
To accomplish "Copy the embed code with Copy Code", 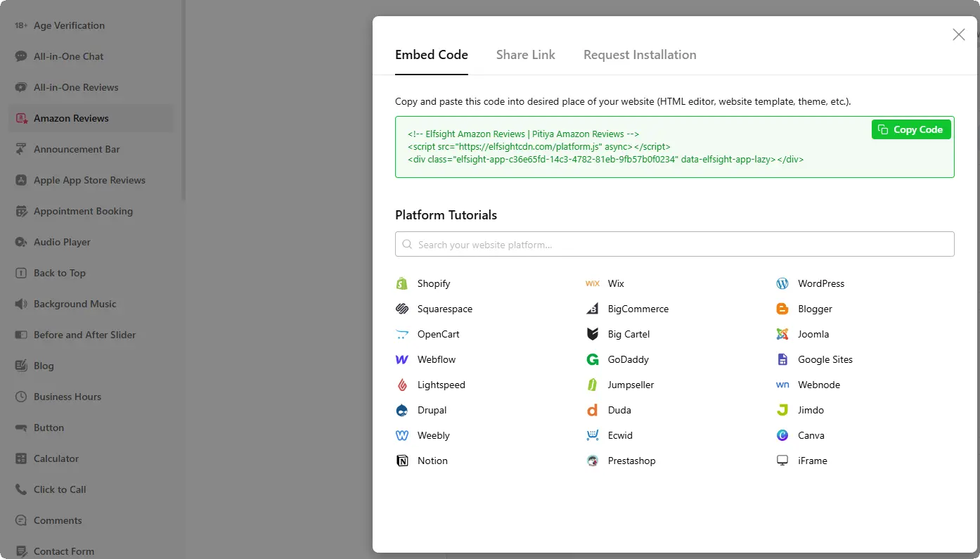I will [x=911, y=129].
